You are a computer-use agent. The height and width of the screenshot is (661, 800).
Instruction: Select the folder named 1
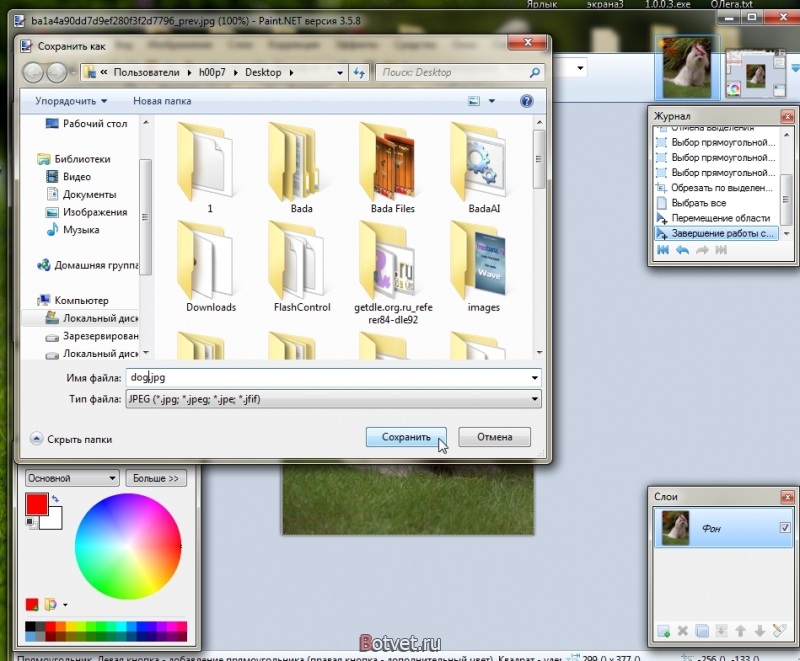210,168
